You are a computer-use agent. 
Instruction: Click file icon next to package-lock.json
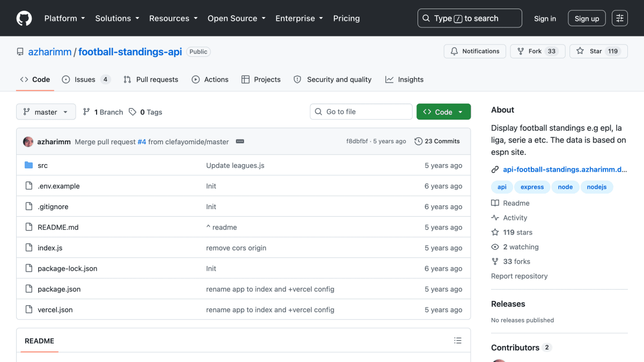point(29,269)
